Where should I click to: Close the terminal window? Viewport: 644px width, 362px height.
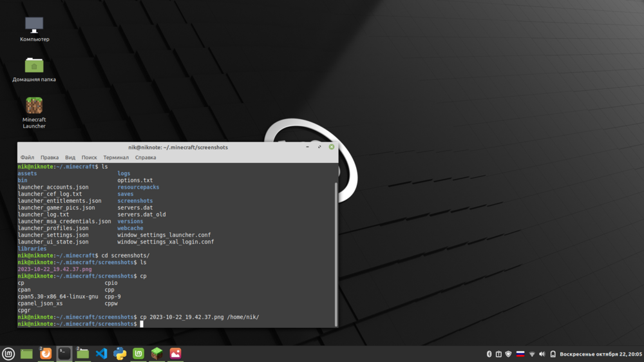[332, 147]
